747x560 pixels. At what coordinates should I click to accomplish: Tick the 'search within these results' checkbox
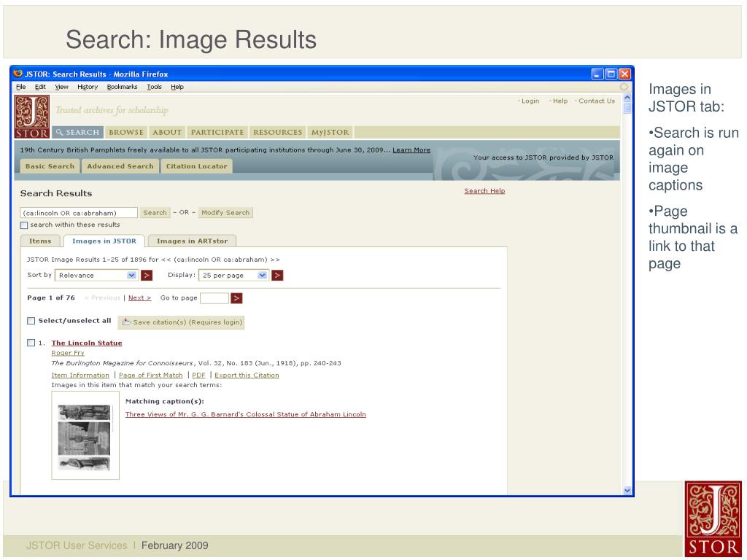coord(24,225)
